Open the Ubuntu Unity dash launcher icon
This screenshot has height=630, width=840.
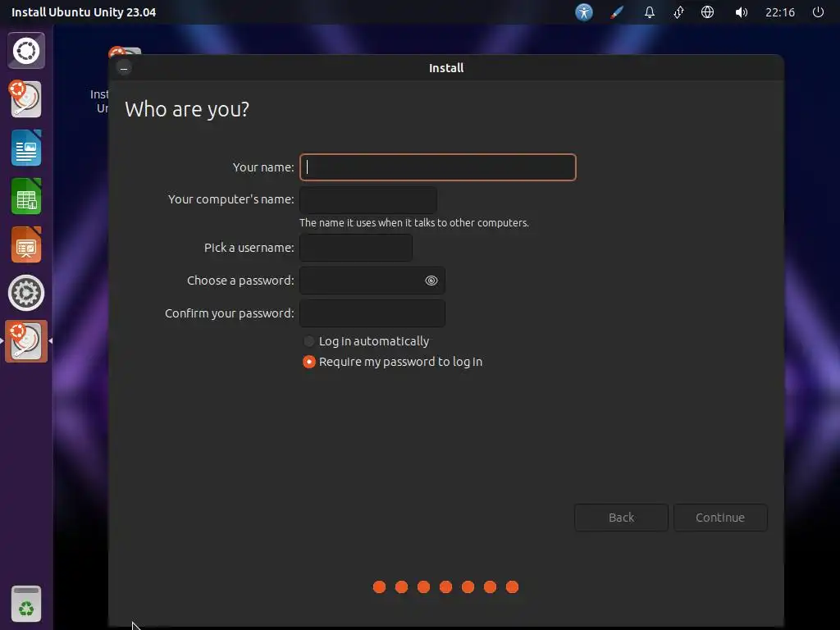(x=25, y=51)
